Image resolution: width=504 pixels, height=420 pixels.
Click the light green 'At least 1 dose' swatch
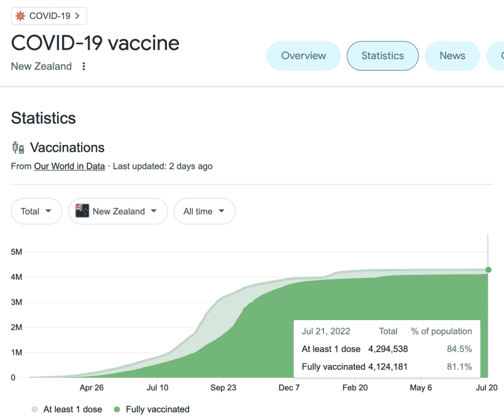(x=34, y=409)
